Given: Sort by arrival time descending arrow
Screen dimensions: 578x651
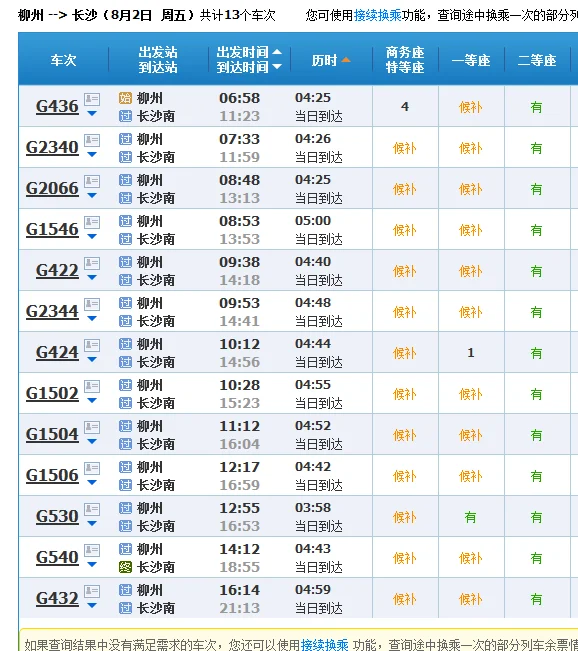Looking at the screenshot, I should (x=277, y=66).
